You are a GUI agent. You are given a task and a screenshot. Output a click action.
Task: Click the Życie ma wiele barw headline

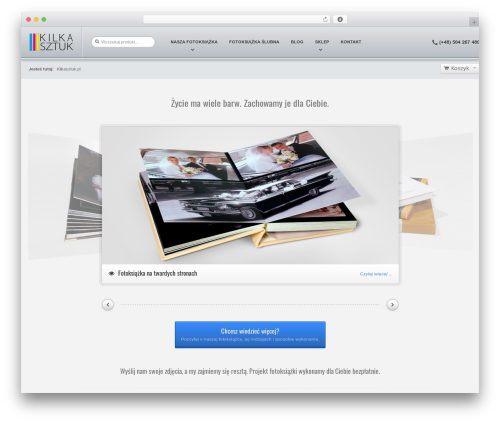pyautogui.click(x=250, y=103)
